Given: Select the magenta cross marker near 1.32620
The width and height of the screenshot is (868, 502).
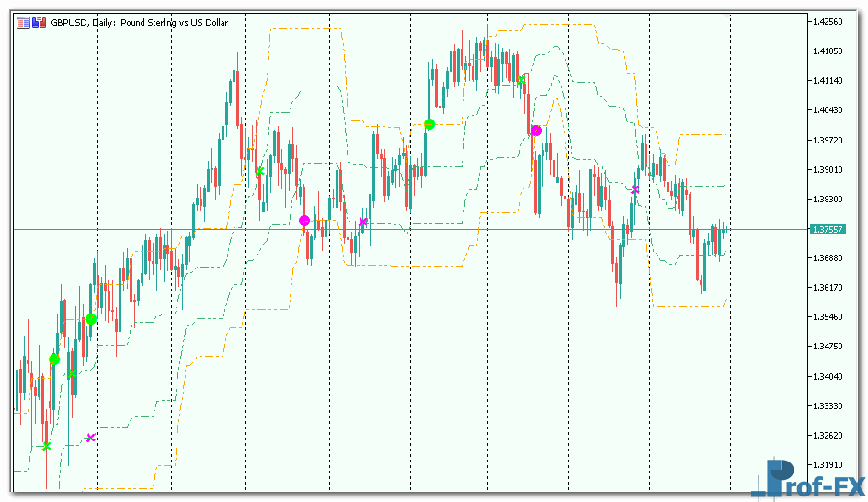Looking at the screenshot, I should tap(90, 438).
